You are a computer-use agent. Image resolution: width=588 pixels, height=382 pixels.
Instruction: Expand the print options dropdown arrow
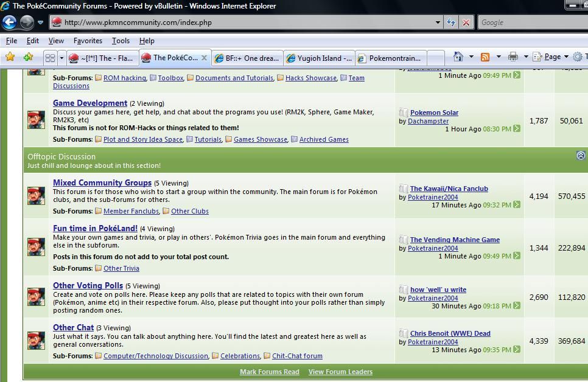coord(526,57)
